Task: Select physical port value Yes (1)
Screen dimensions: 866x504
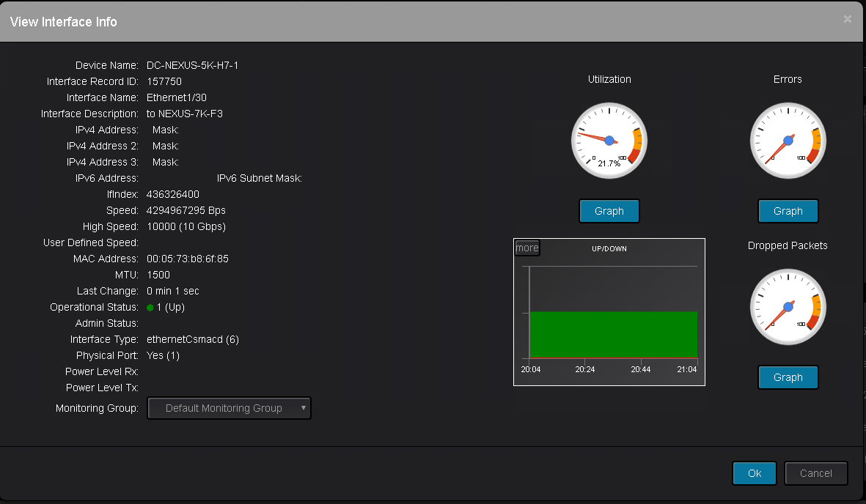Action: coord(163,355)
